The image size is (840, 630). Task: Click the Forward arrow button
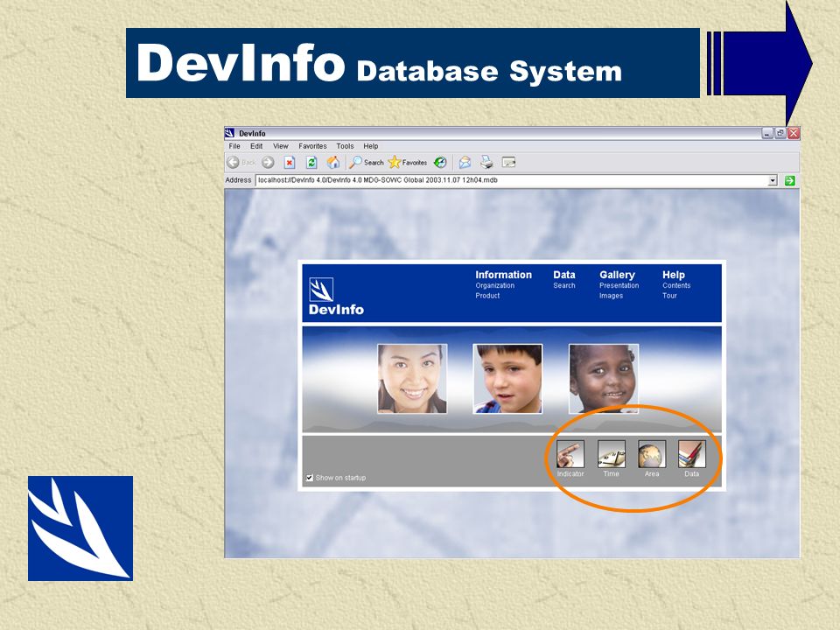click(x=268, y=163)
